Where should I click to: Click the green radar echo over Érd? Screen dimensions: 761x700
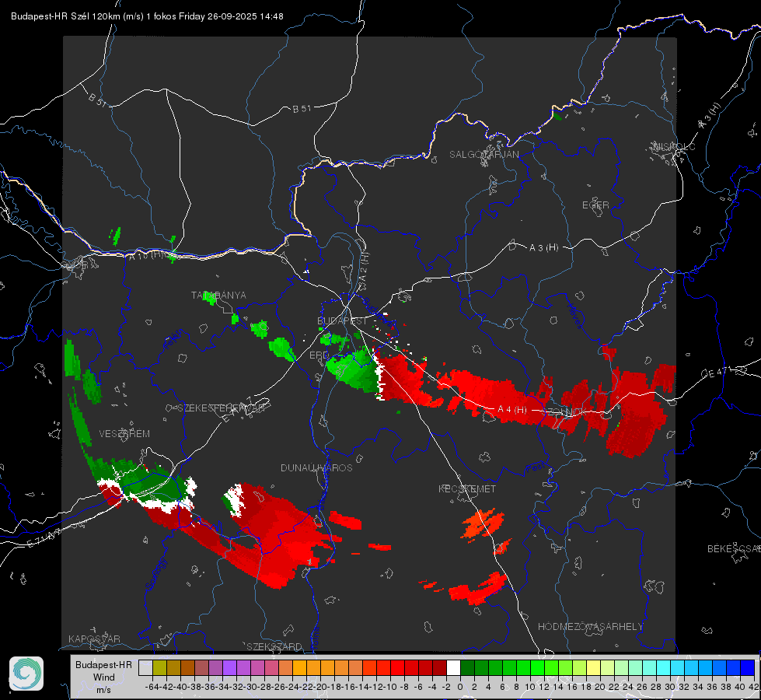(x=354, y=372)
